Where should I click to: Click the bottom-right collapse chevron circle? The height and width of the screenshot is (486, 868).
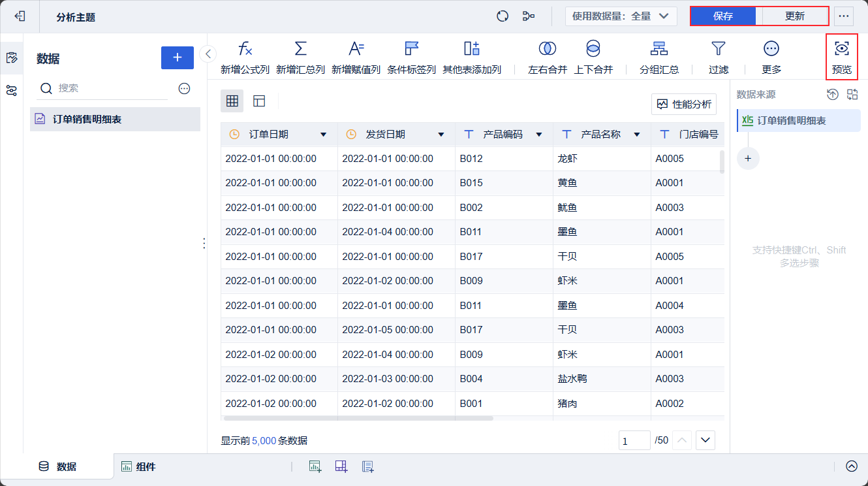point(852,466)
